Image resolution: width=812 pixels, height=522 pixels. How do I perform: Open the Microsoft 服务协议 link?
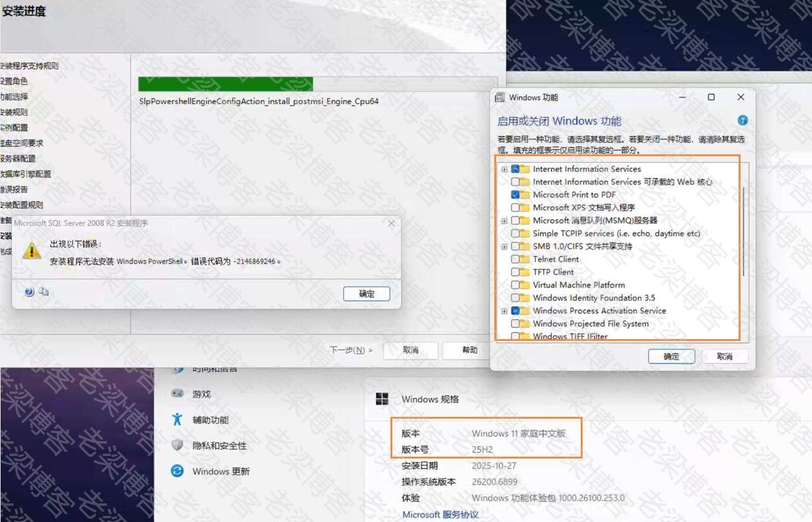coord(440,515)
